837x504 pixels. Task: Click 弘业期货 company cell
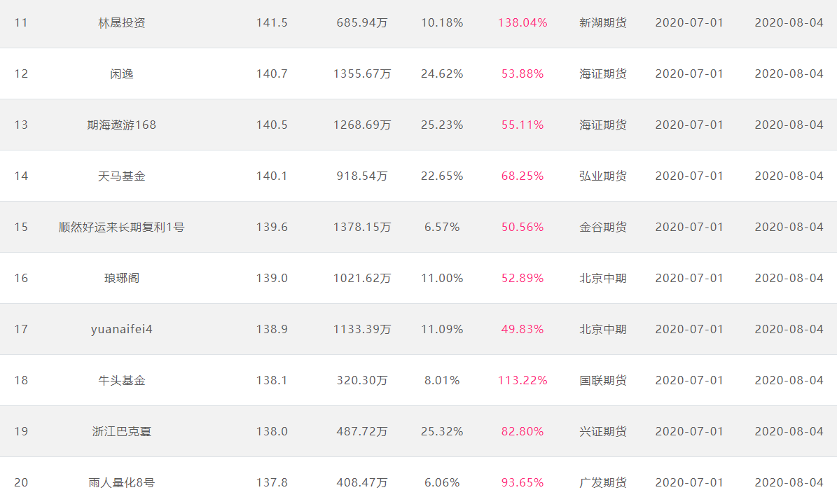point(603,176)
